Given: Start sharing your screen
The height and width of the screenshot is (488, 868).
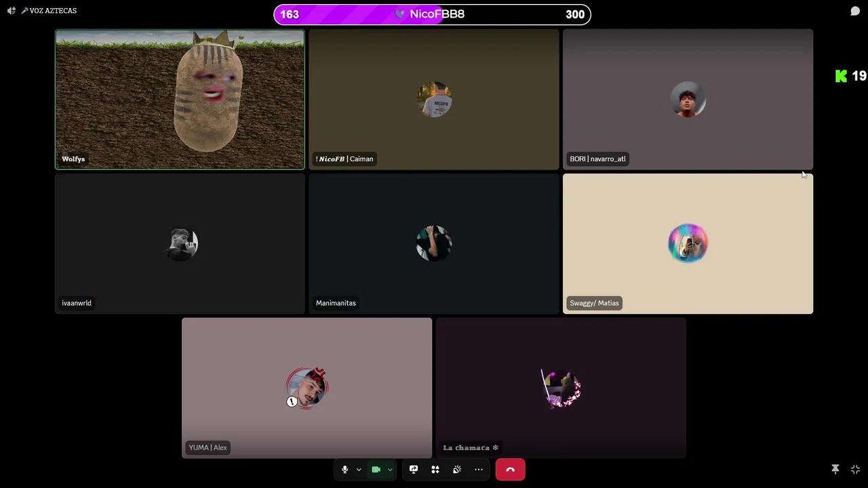Looking at the screenshot, I should tap(414, 470).
